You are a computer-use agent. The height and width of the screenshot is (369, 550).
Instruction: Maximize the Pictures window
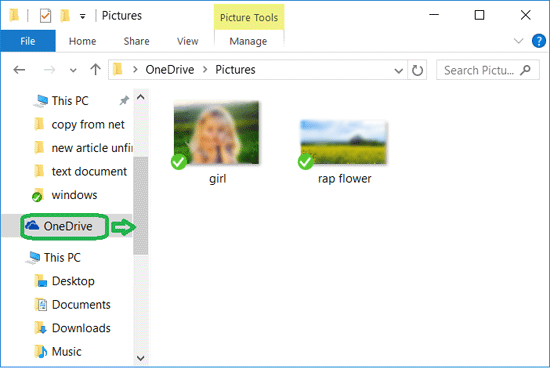point(479,15)
